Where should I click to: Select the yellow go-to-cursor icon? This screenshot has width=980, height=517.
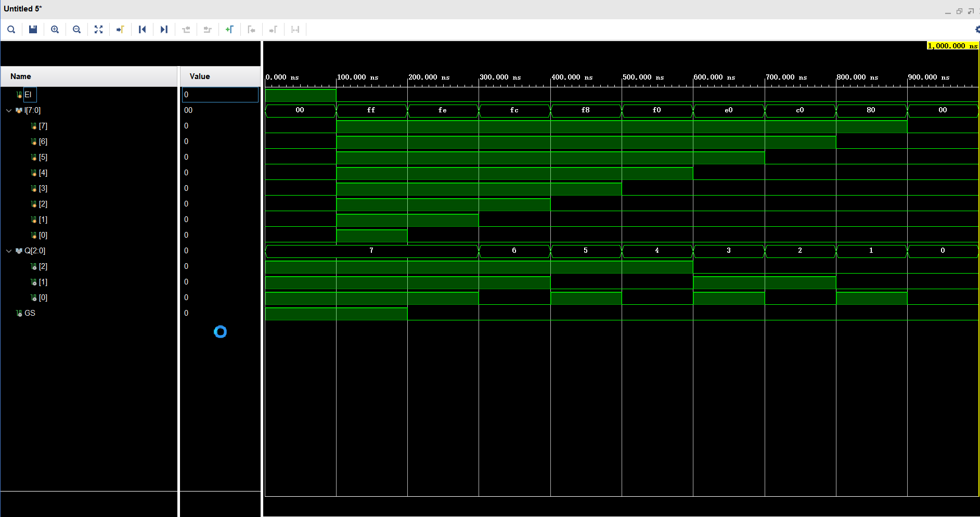coord(120,30)
